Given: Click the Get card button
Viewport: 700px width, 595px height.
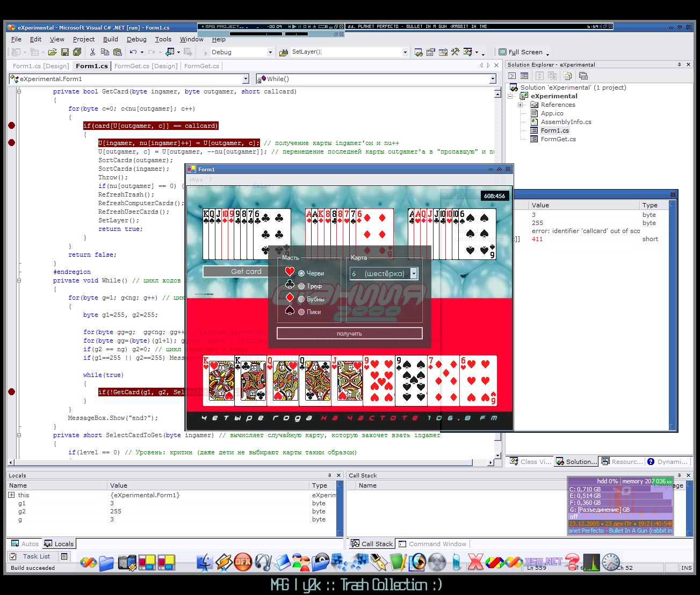Looking at the screenshot, I should (x=246, y=271).
